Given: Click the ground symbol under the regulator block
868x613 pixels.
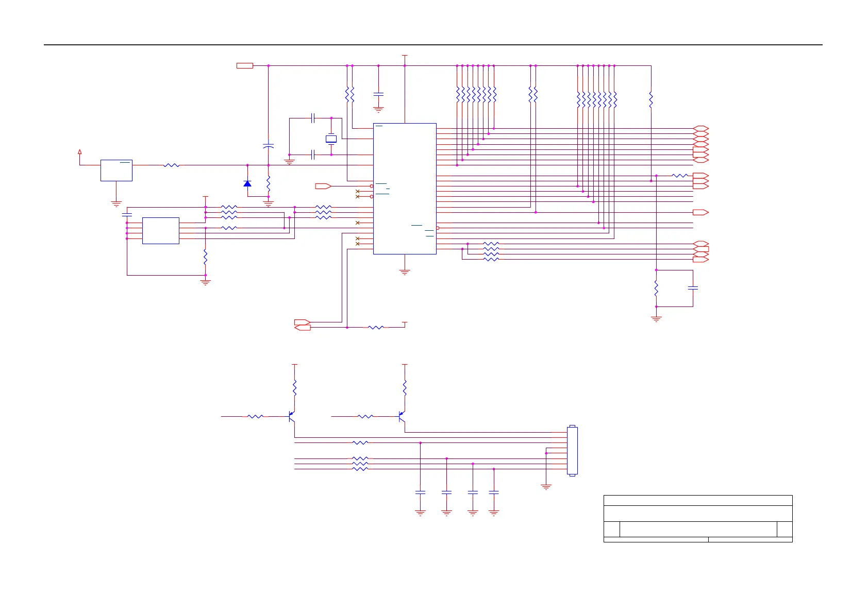Looking at the screenshot, I should [x=116, y=204].
